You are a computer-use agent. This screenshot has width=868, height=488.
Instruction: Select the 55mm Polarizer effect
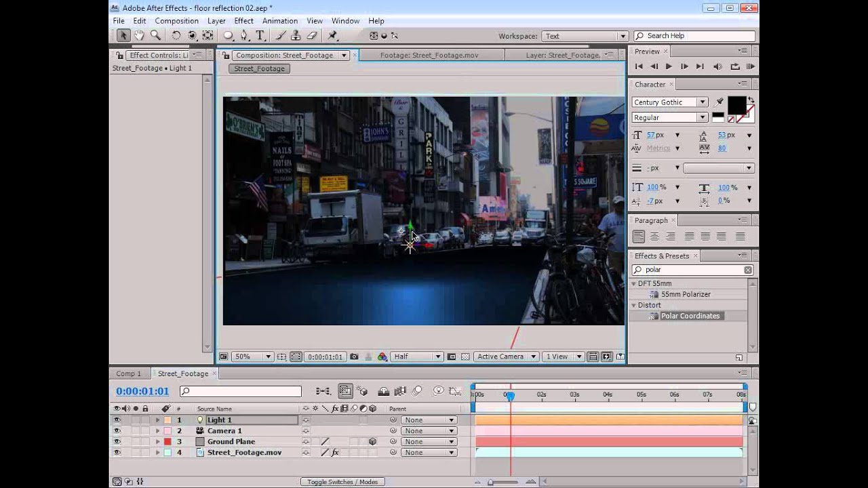click(686, 294)
